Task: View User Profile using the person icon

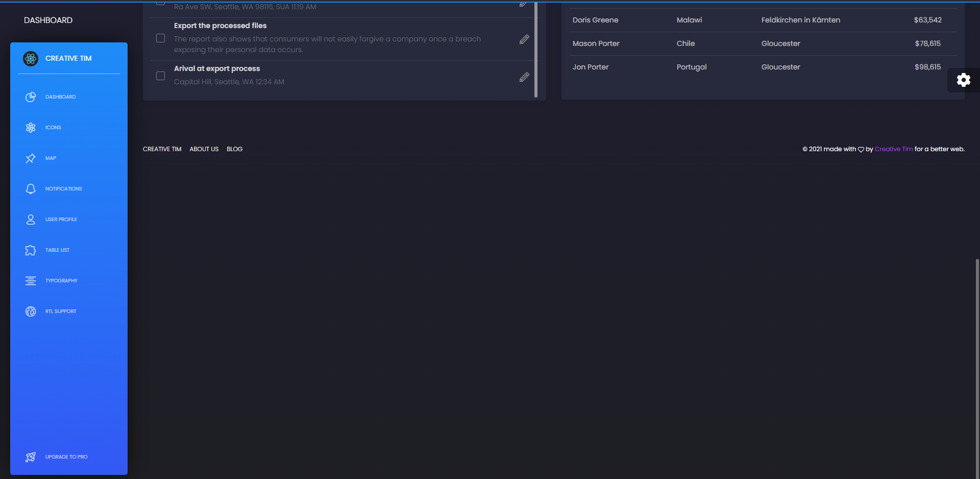Action: click(31, 220)
